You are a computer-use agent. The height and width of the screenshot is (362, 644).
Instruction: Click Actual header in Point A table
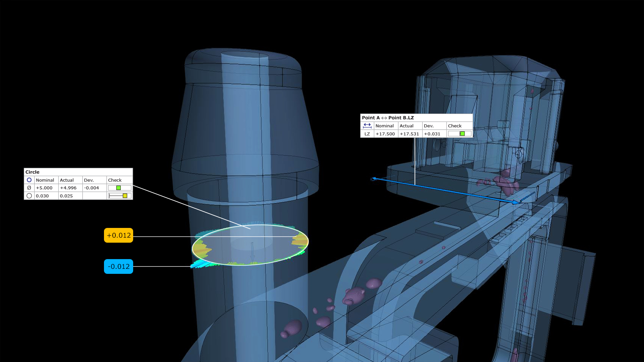pos(407,126)
